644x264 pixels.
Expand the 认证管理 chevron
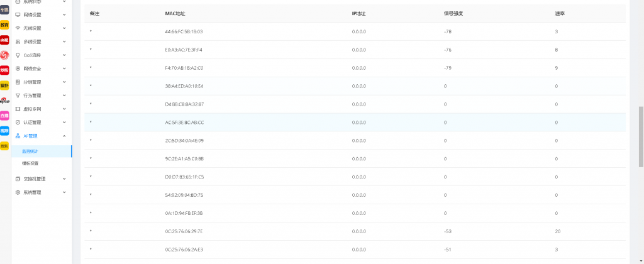pyautogui.click(x=65, y=123)
